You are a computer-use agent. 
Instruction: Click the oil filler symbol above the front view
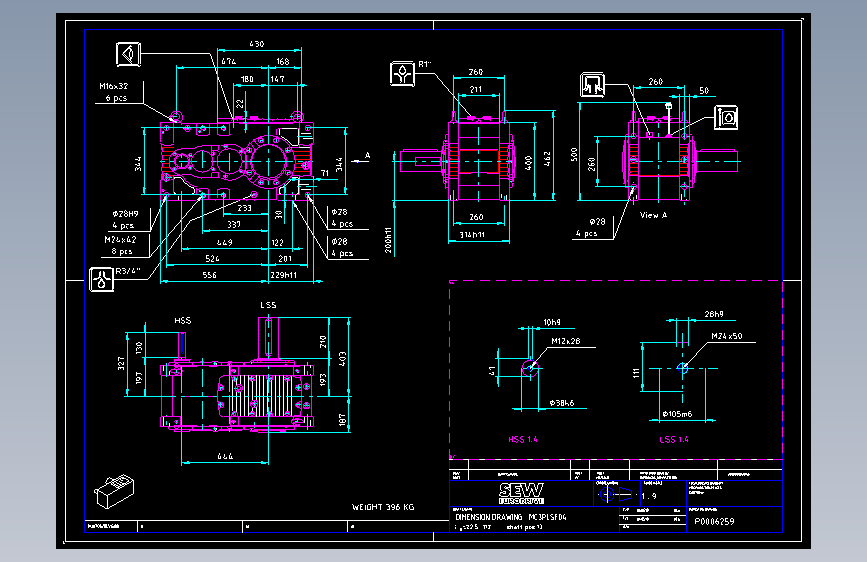tap(128, 54)
